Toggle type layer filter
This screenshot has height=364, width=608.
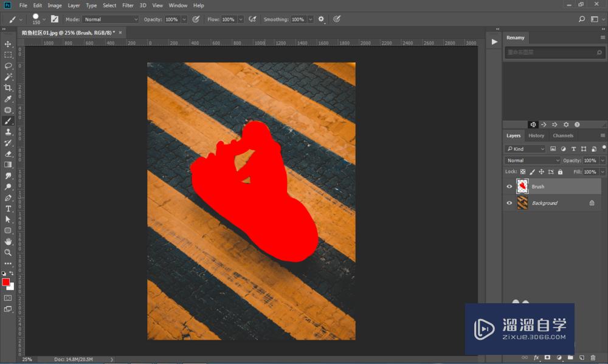pyautogui.click(x=573, y=149)
